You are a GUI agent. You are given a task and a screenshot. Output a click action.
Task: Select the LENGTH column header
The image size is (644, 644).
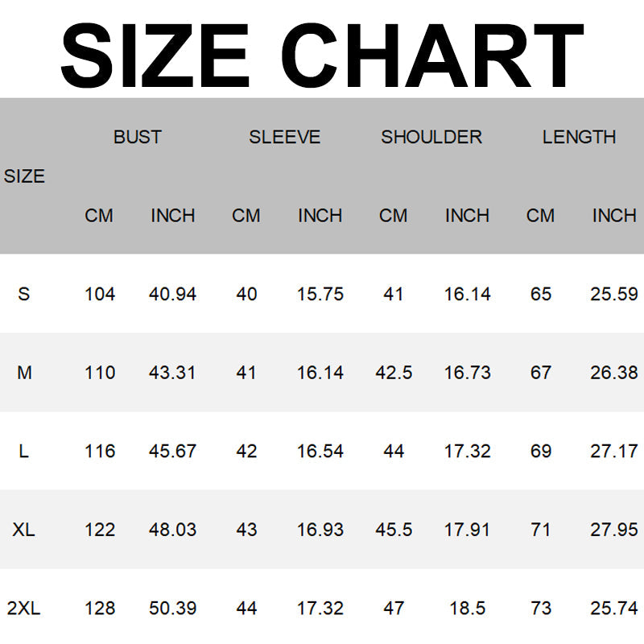click(x=579, y=137)
